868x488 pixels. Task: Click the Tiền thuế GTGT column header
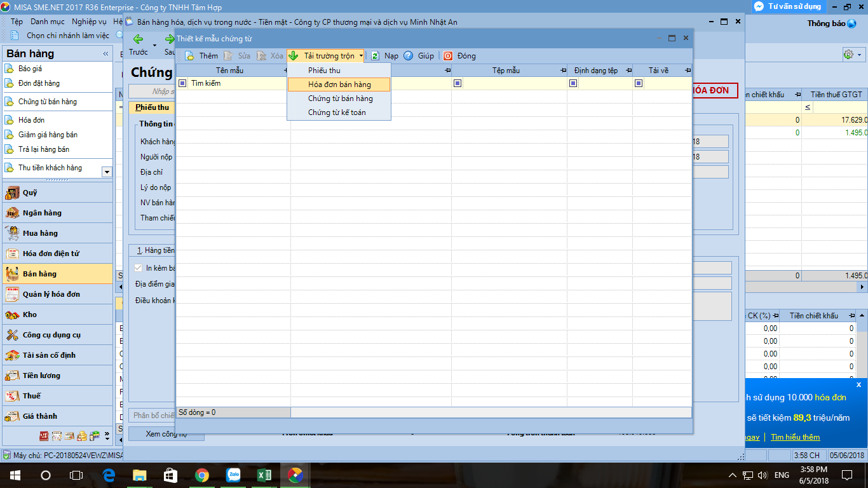836,94
